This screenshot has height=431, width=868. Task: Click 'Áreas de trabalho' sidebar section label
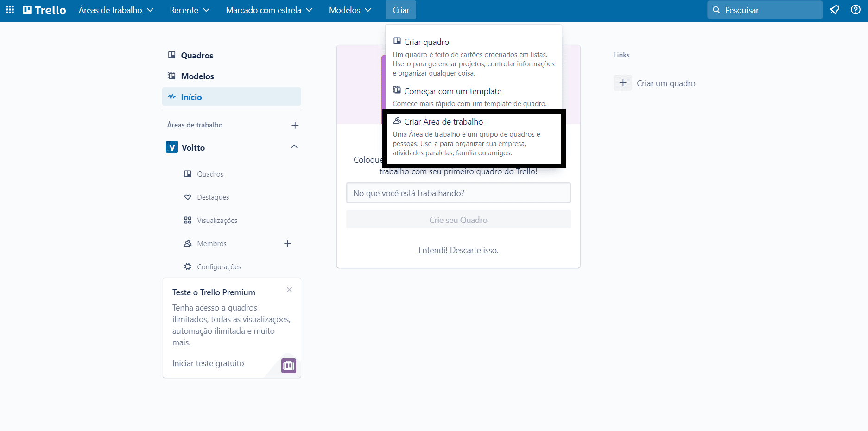[195, 125]
